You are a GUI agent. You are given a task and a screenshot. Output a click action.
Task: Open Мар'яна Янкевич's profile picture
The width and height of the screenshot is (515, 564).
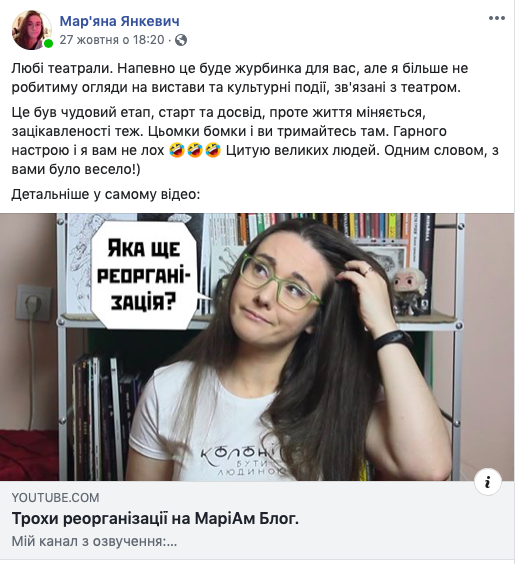(x=31, y=30)
